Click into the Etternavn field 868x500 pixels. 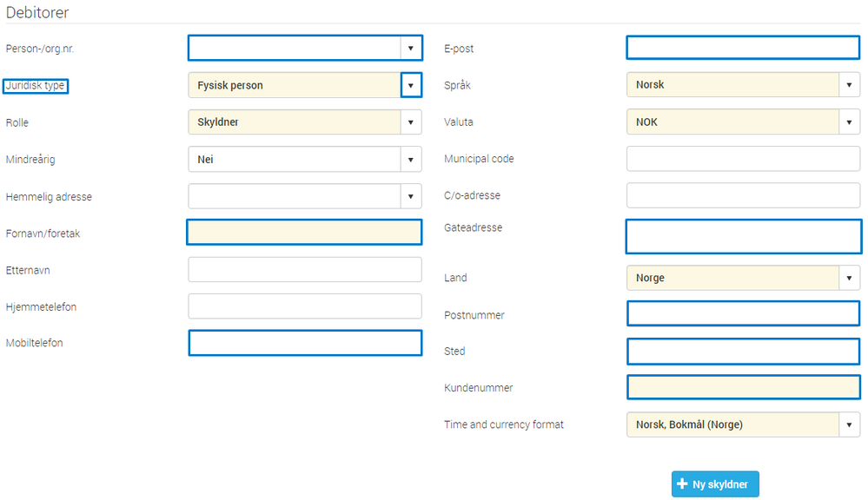[304, 269]
